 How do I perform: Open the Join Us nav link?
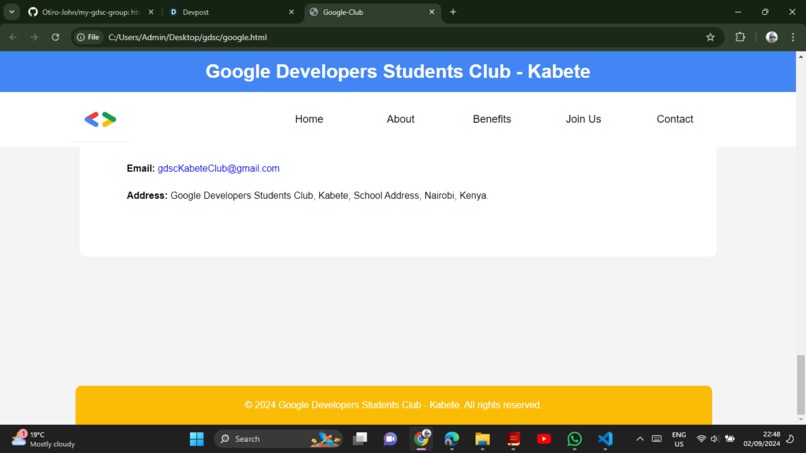[583, 119]
